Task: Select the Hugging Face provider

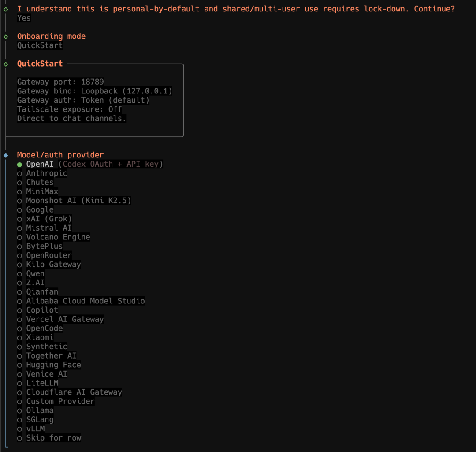Action: (53, 365)
